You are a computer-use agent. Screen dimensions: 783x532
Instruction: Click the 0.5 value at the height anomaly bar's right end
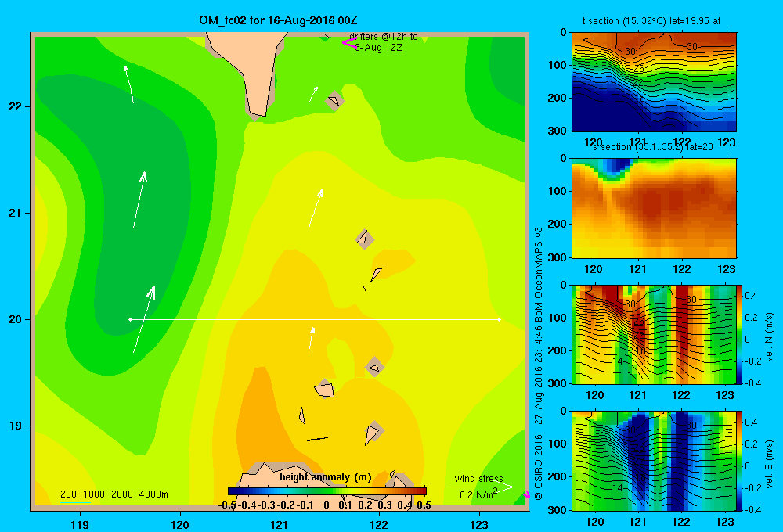(424, 505)
